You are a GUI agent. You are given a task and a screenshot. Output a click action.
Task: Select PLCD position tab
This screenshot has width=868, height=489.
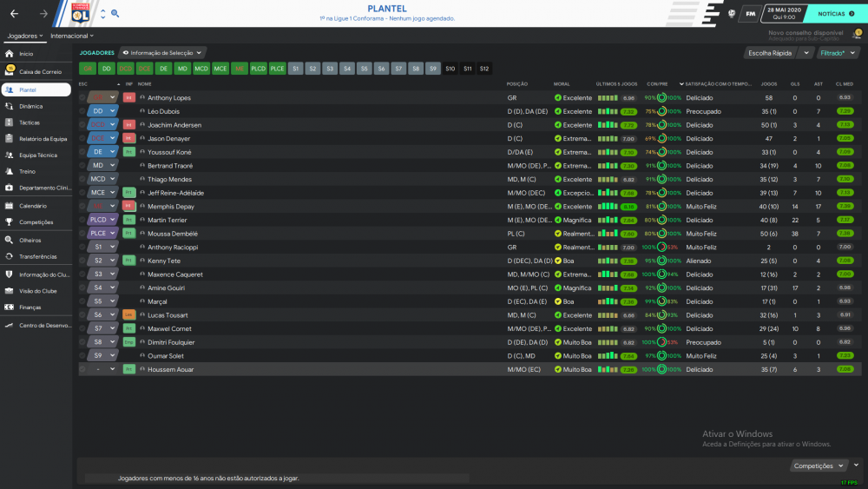point(258,69)
